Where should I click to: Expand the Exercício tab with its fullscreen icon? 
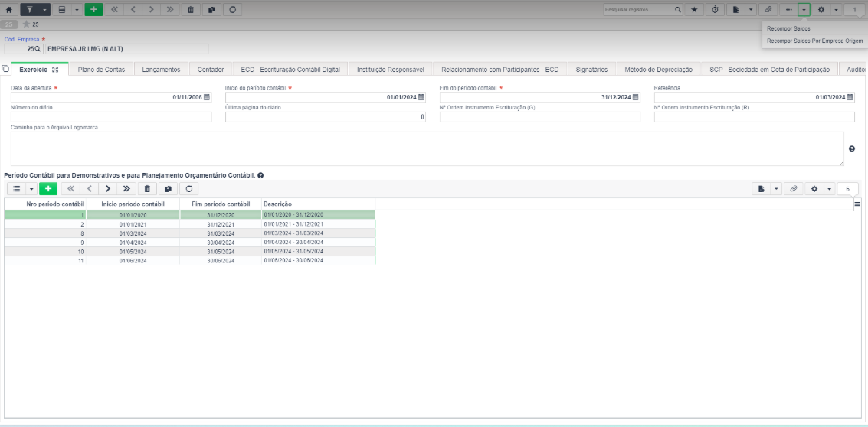point(55,70)
